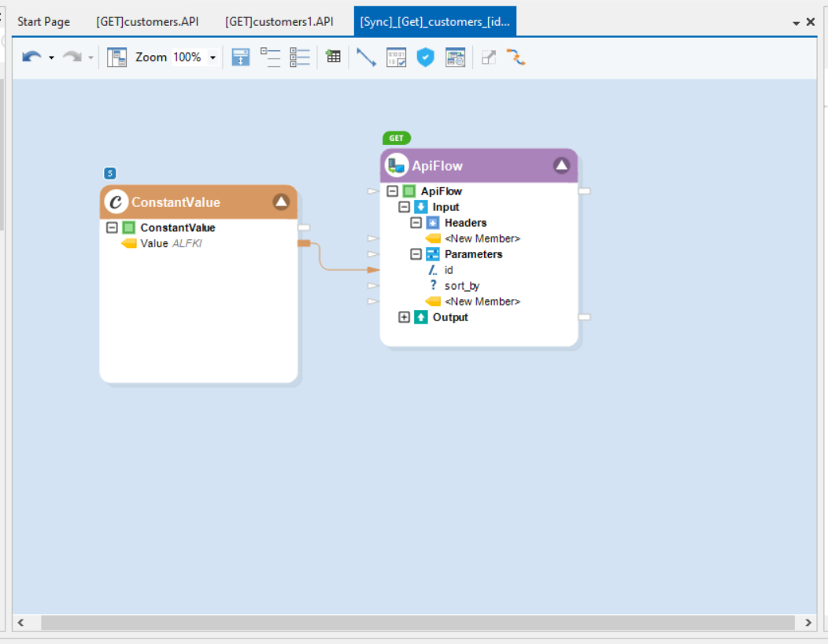
Task: Select the Value ALFKI field in ConstantValue
Action: tap(171, 243)
